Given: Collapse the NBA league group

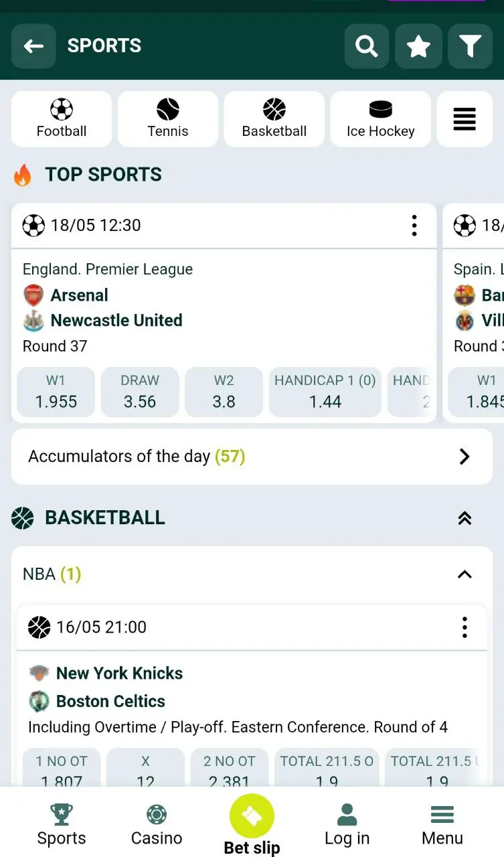Looking at the screenshot, I should 465,574.
